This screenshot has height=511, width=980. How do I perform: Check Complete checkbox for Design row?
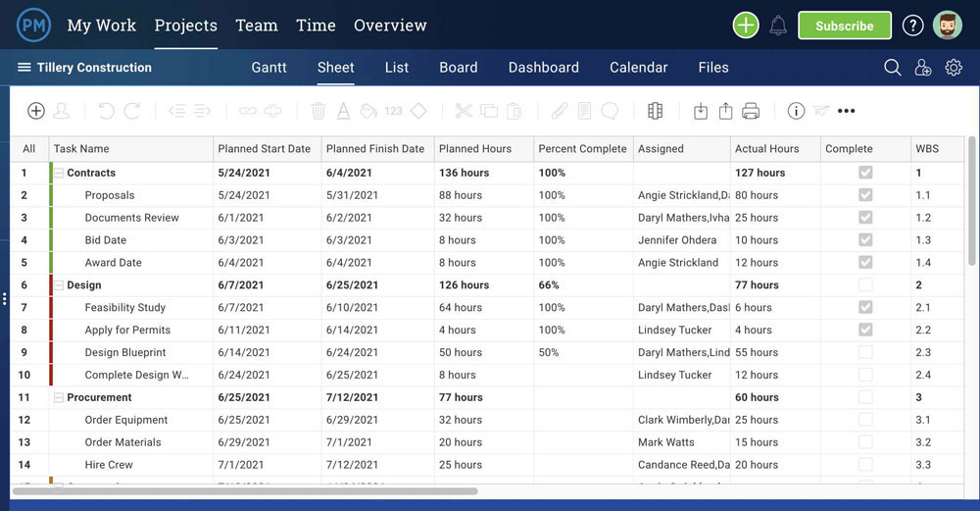[x=865, y=285]
